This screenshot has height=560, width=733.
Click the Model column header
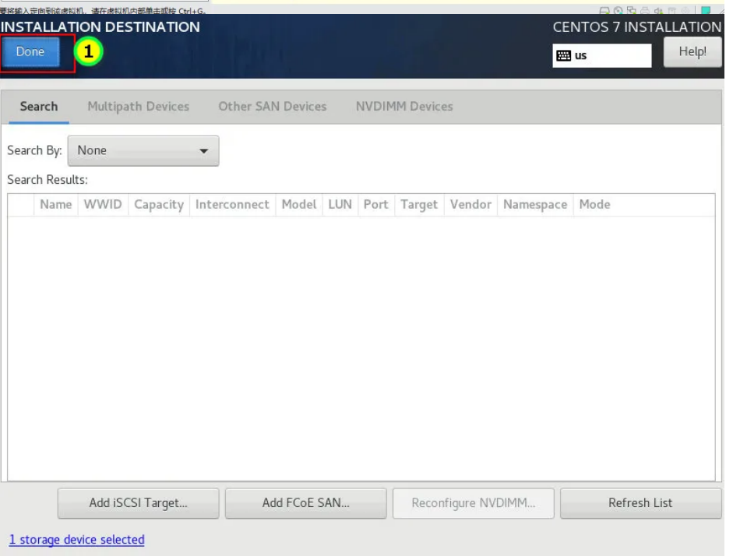pos(299,205)
